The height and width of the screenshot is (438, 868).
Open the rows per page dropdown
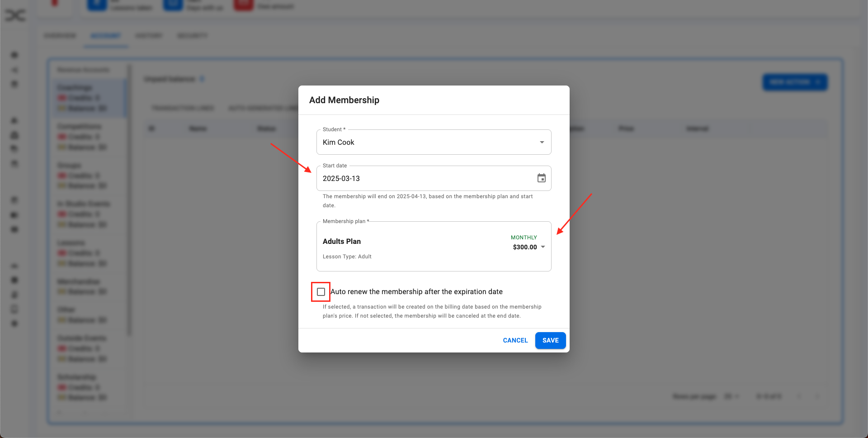pos(731,396)
